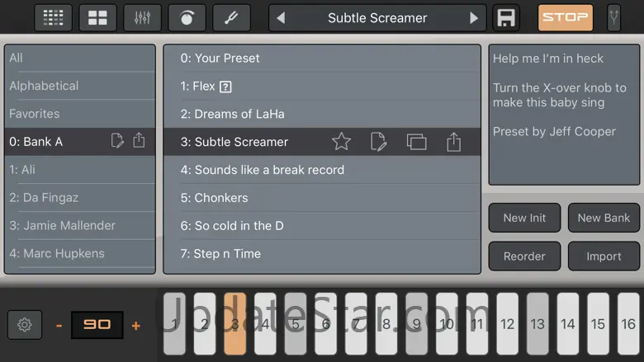Increase tempo with the plus button

click(x=136, y=325)
